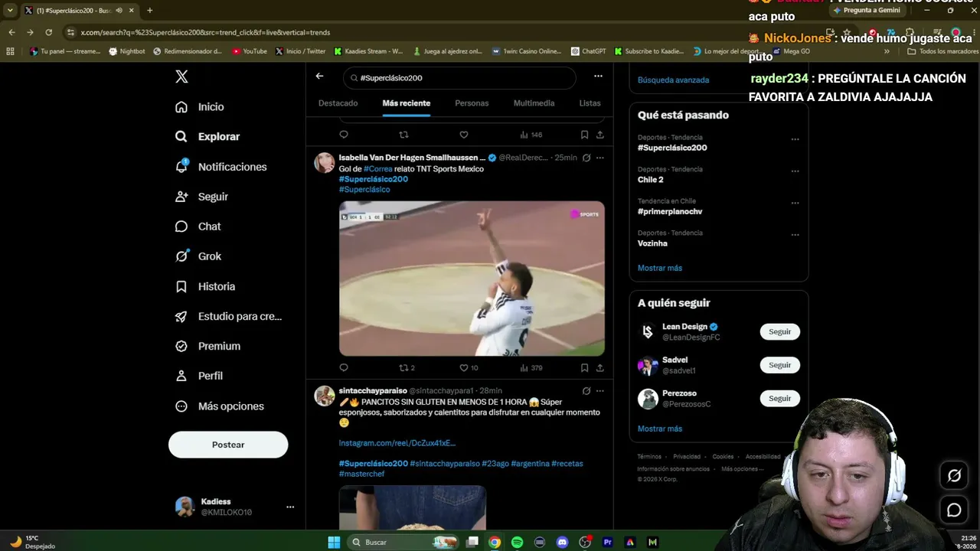Screen dimensions: 980x551
Task: Click the Postear button
Action: [x=228, y=445]
